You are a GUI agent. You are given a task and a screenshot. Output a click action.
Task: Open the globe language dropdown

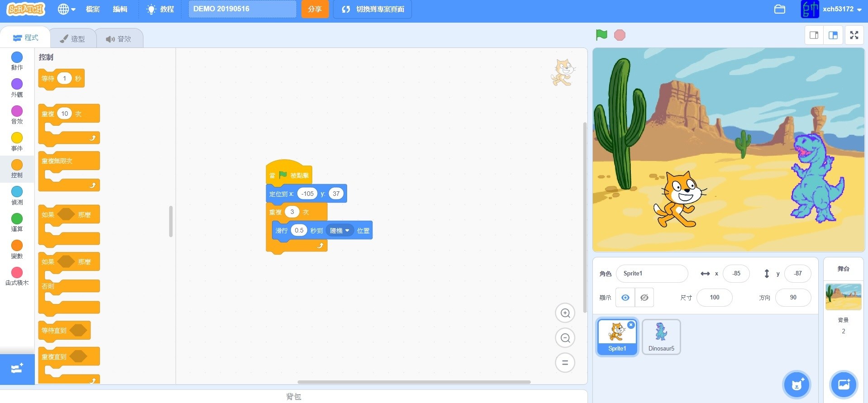(66, 9)
